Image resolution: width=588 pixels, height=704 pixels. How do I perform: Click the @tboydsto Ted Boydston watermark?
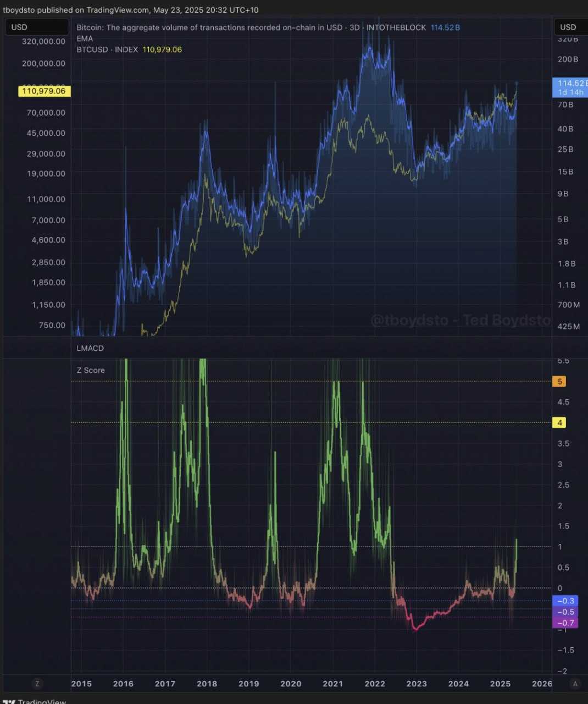(x=461, y=320)
